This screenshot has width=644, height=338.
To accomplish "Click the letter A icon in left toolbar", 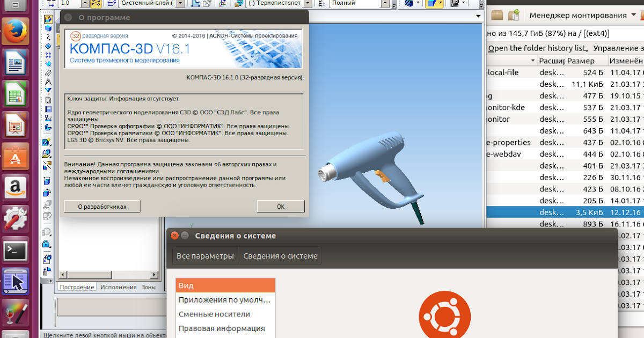I will (x=48, y=82).
